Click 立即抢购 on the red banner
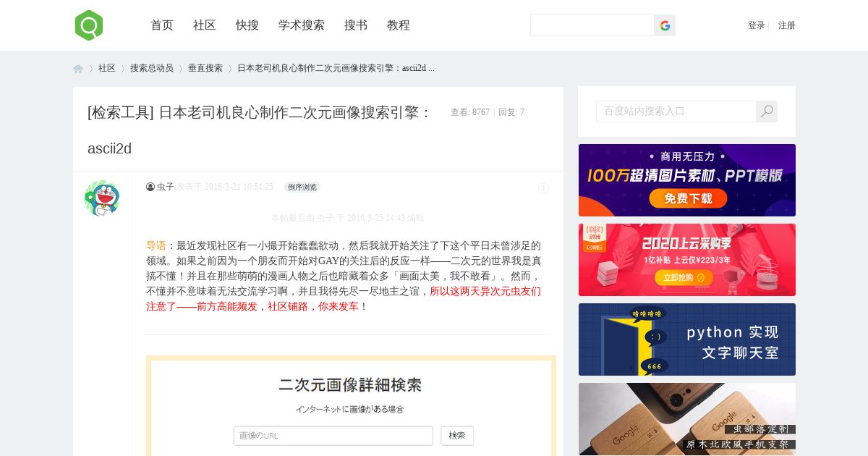Screen dimensions: 868x456 tap(684, 277)
